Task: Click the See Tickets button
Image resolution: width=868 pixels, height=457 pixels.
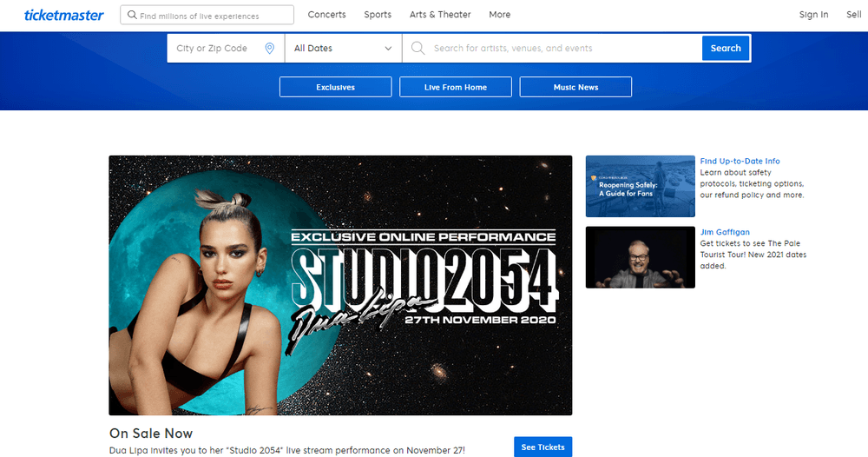Action: click(543, 447)
